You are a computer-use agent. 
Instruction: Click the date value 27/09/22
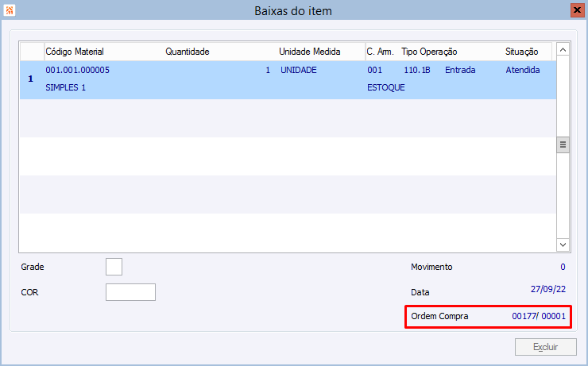click(548, 289)
